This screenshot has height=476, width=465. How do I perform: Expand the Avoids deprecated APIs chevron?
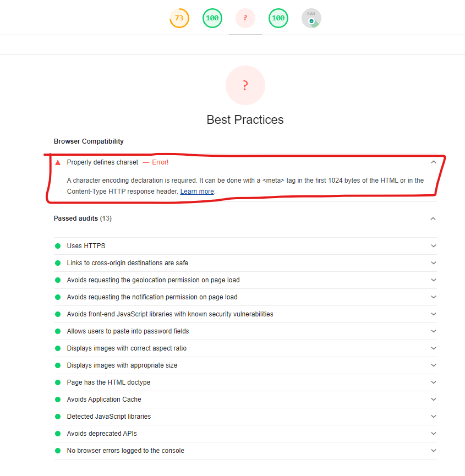434,434
